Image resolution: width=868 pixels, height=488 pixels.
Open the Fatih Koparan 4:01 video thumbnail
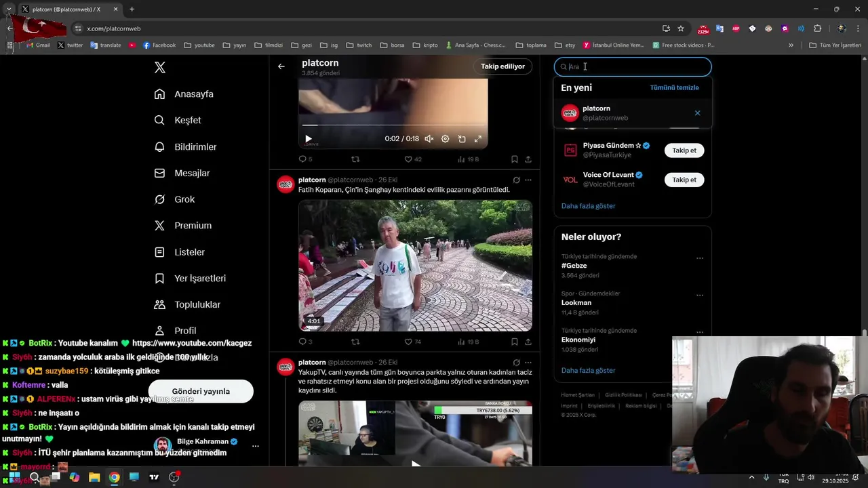pos(415,266)
